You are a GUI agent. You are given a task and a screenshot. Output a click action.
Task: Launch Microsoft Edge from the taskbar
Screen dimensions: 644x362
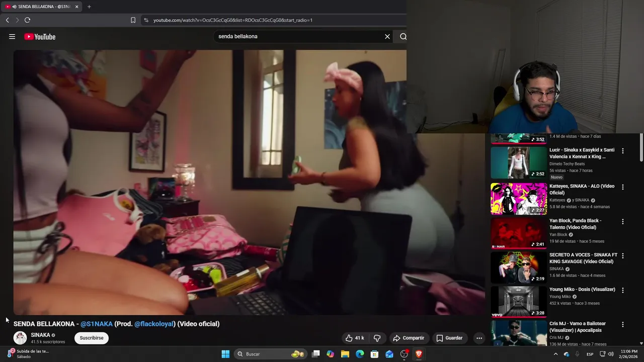click(x=360, y=354)
